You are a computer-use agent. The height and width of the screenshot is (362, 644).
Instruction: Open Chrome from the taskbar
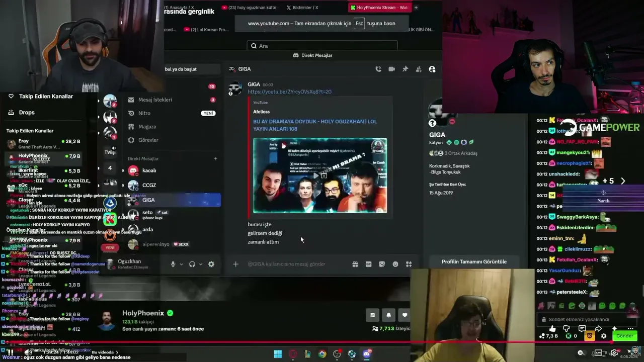coord(322,354)
